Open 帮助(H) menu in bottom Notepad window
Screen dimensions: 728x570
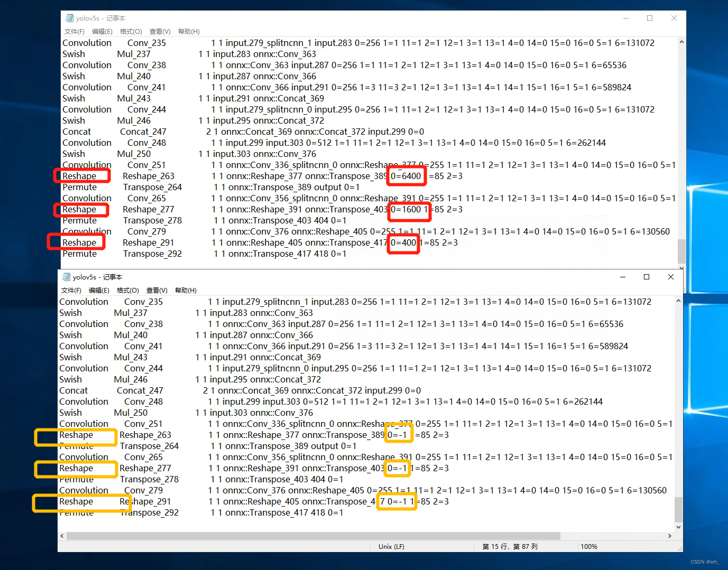pos(186,291)
